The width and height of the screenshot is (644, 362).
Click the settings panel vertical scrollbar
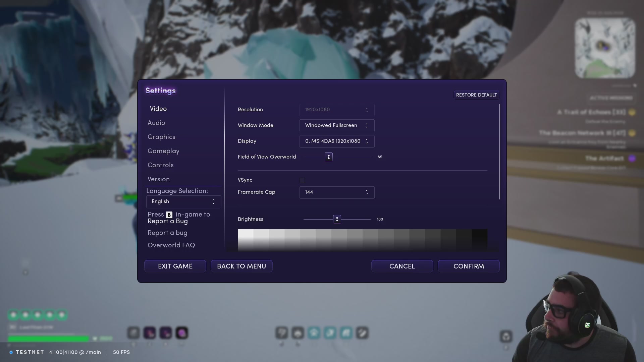coord(500,152)
